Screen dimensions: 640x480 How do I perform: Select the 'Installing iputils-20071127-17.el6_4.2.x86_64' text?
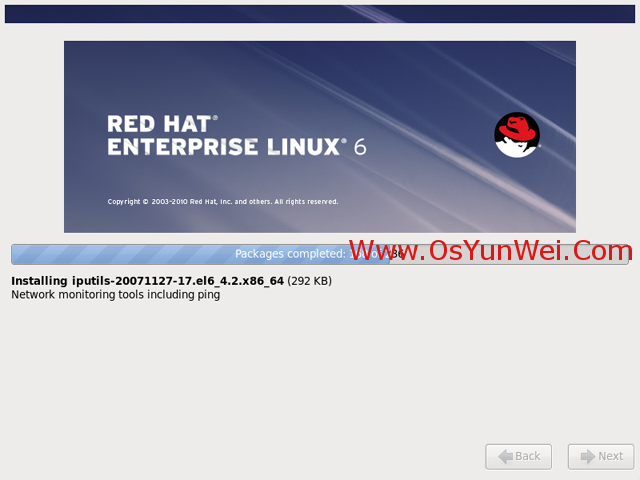pyautogui.click(x=147, y=281)
